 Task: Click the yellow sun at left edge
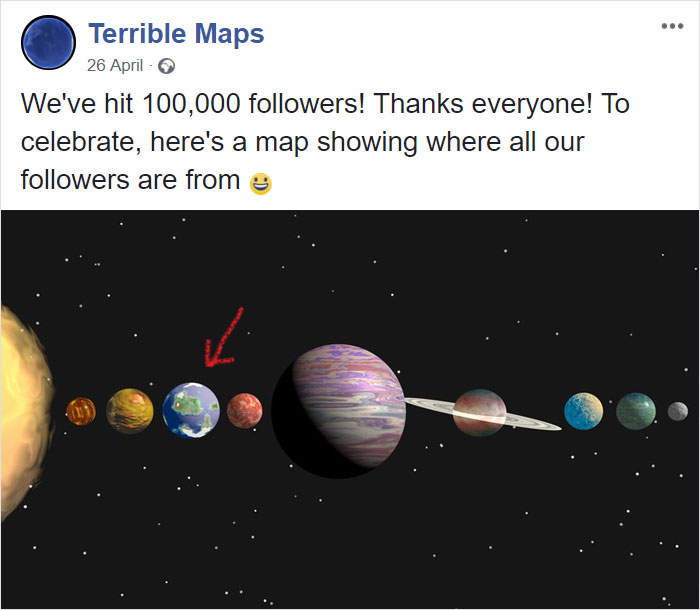click(x=26, y=412)
